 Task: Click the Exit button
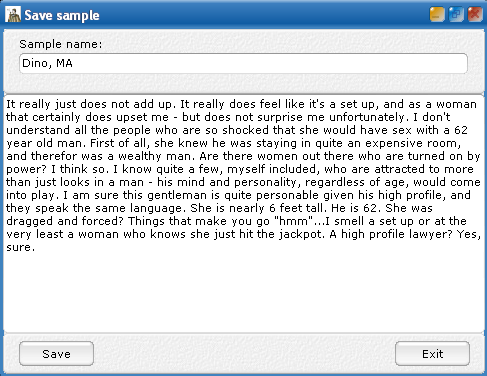[432, 354]
